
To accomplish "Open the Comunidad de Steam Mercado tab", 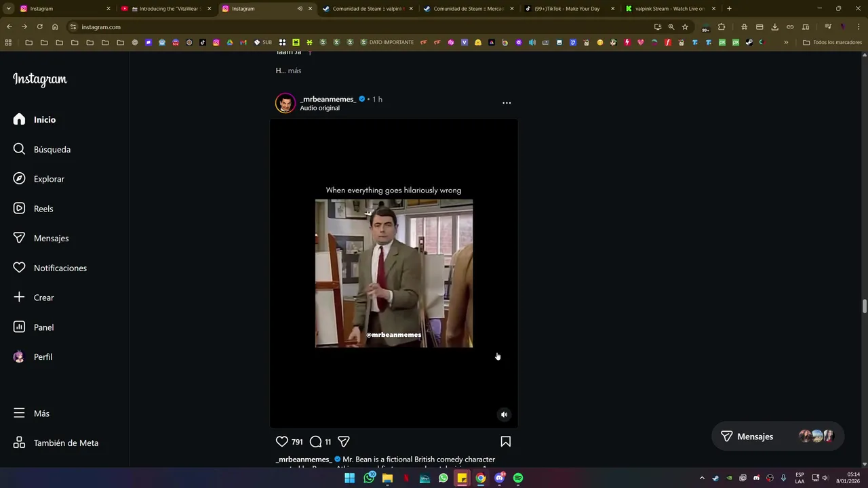I will click(x=468, y=9).
